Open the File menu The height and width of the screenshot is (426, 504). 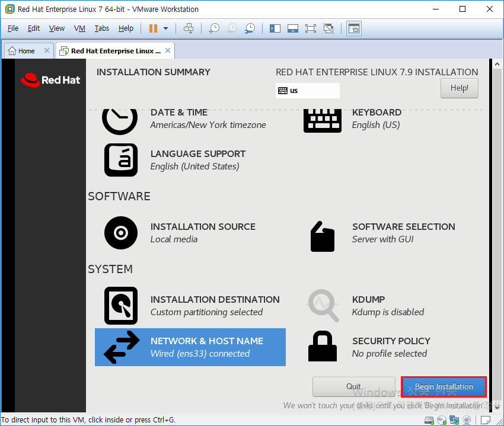13,28
